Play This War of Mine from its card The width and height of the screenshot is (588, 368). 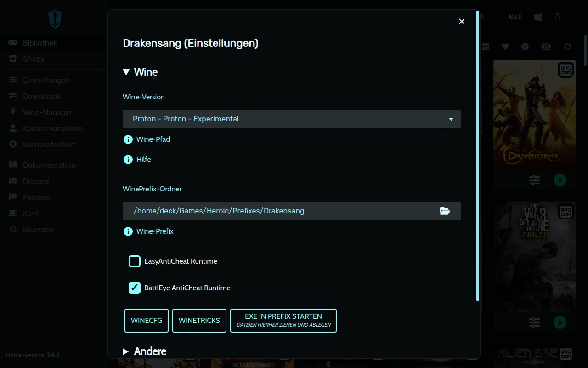point(560,322)
